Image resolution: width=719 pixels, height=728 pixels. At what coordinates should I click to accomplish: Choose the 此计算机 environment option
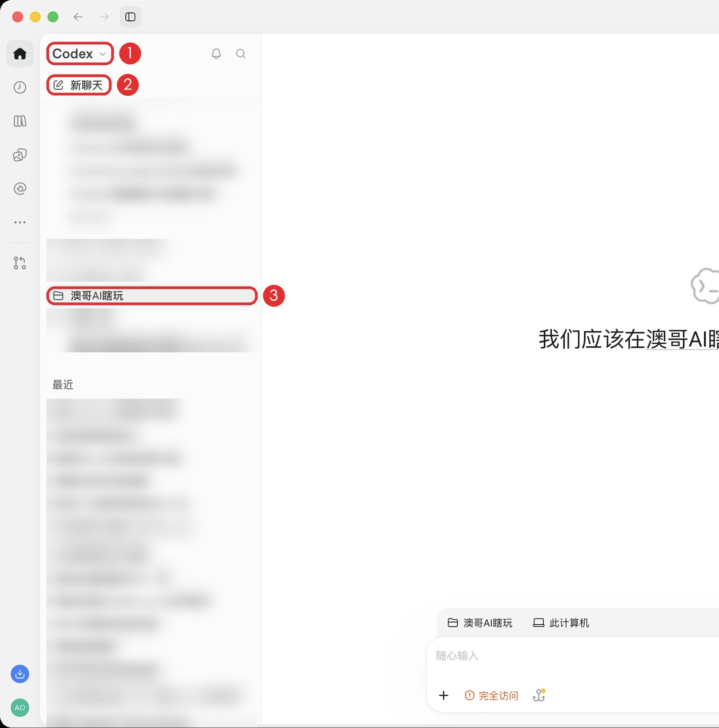point(561,623)
